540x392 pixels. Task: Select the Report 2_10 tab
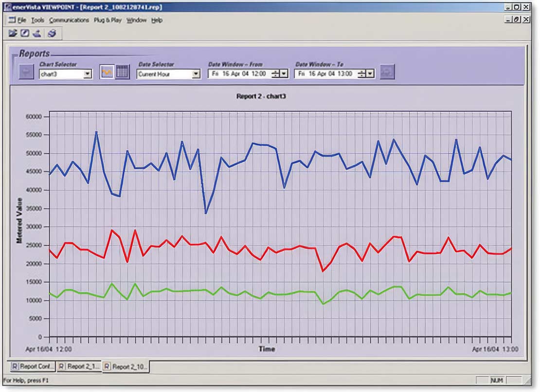point(126,367)
